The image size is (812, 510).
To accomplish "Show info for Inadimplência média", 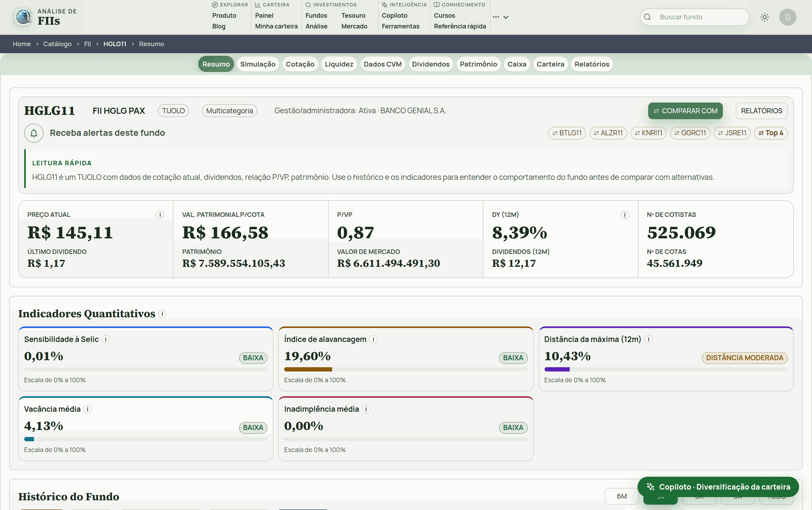I will click(366, 409).
